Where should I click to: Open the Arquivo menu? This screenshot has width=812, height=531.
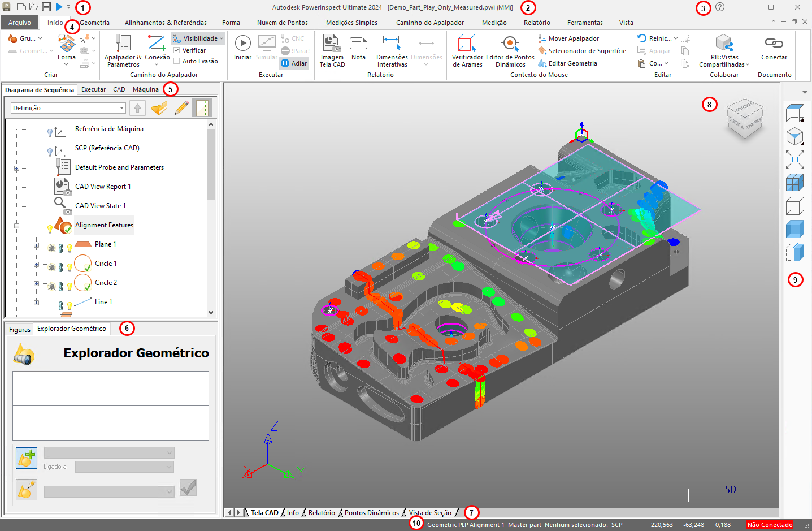coord(20,23)
